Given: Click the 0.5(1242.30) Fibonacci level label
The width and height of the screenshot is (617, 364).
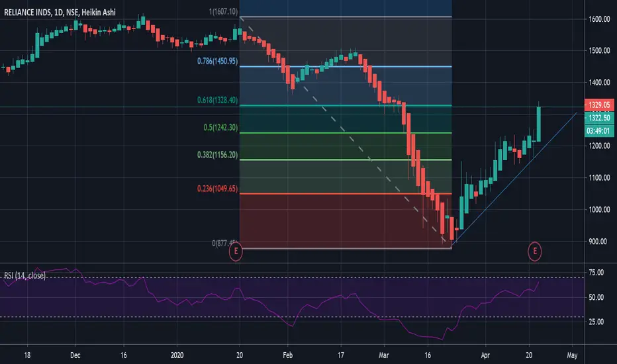Looking at the screenshot, I should [x=220, y=127].
